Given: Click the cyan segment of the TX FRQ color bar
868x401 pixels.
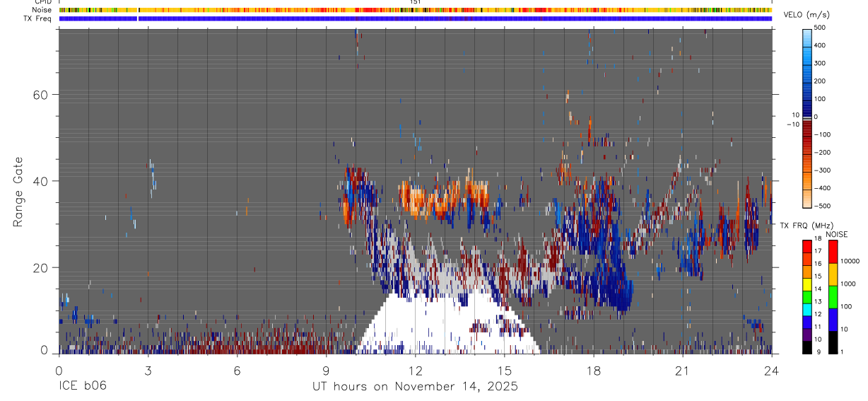Looking at the screenshot, I should [807, 308].
